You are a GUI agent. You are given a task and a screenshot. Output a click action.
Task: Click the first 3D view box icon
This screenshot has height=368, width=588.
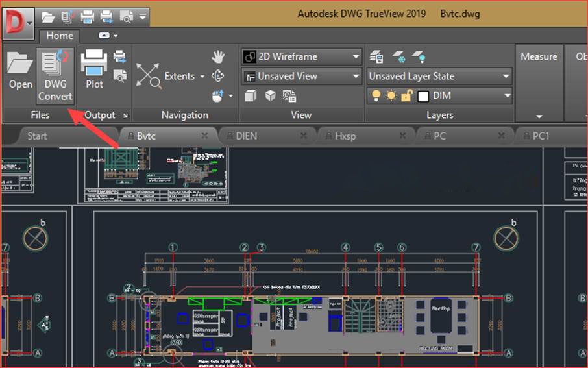250,96
